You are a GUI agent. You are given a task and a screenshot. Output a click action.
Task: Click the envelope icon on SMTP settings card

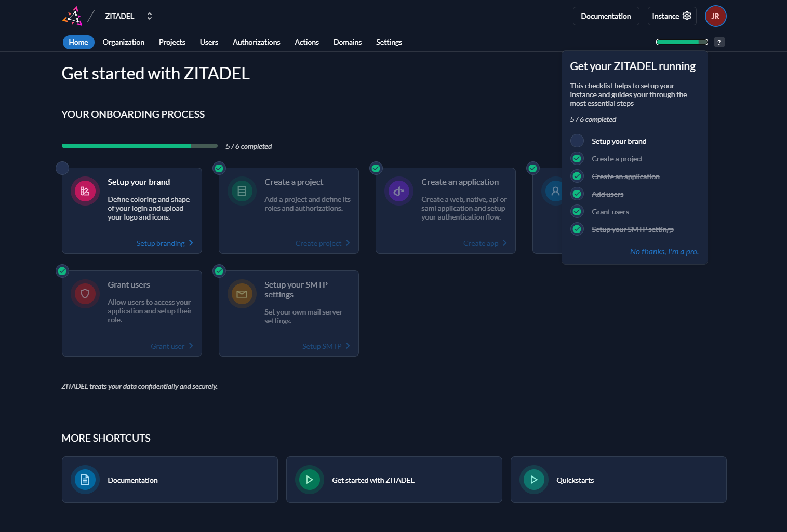click(x=242, y=294)
